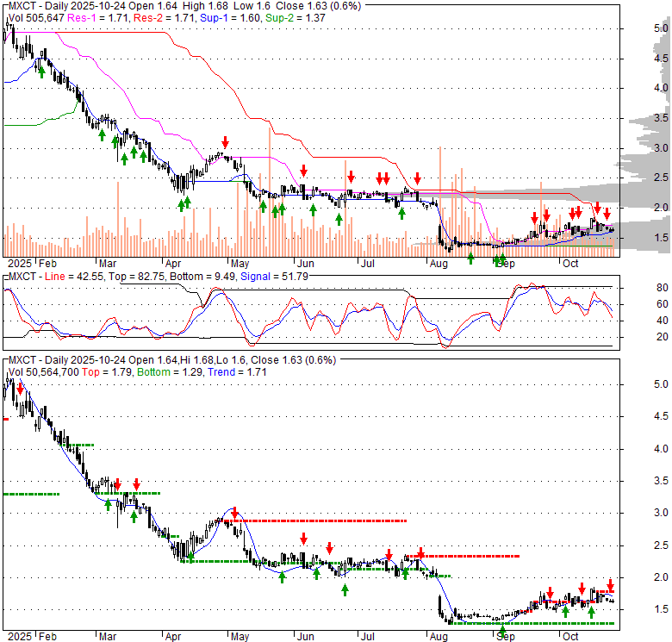Click the 'Trend = 1.71' label in bottom chart
Viewport: 672px width, 642px height.
pos(237,372)
